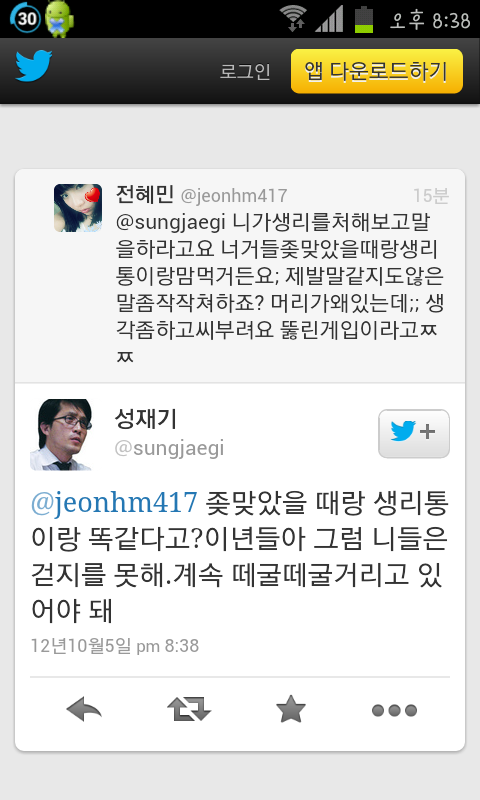Open 전혜민's profile picture
Image resolution: width=480 pixels, height=800 pixels.
pos(78,208)
